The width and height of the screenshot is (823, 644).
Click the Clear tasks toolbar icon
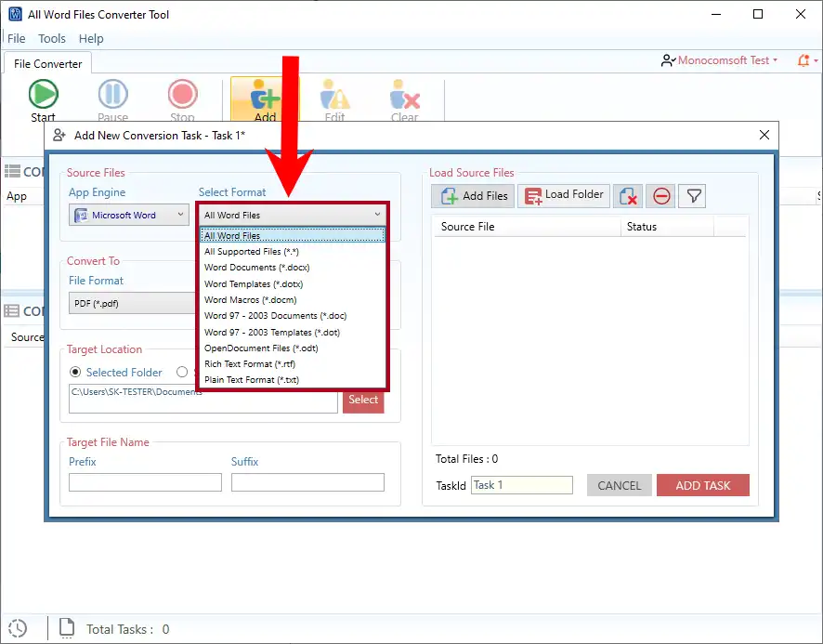pyautogui.click(x=404, y=95)
